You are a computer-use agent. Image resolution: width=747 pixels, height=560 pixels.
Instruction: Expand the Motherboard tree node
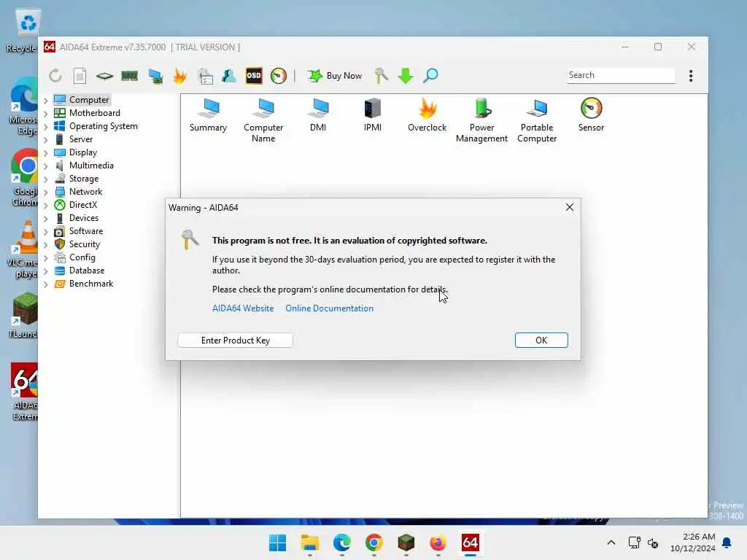(x=46, y=113)
